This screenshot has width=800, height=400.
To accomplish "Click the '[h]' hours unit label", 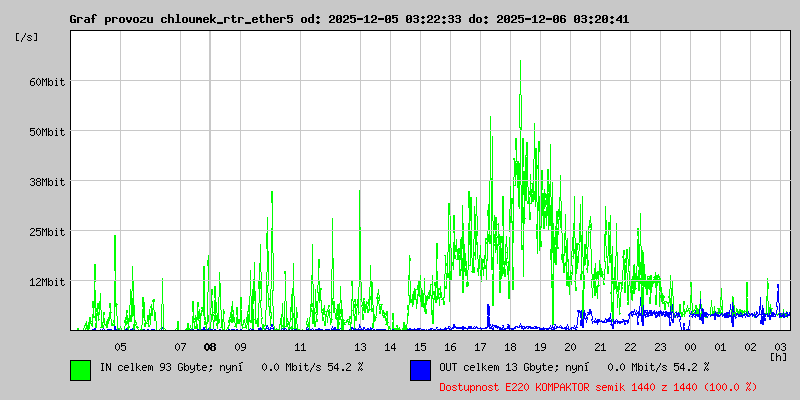I will [779, 356].
